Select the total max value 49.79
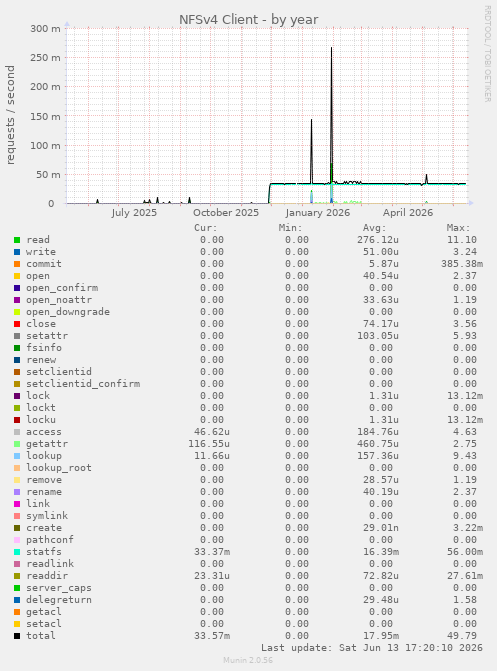The image size is (497, 671). tap(462, 636)
